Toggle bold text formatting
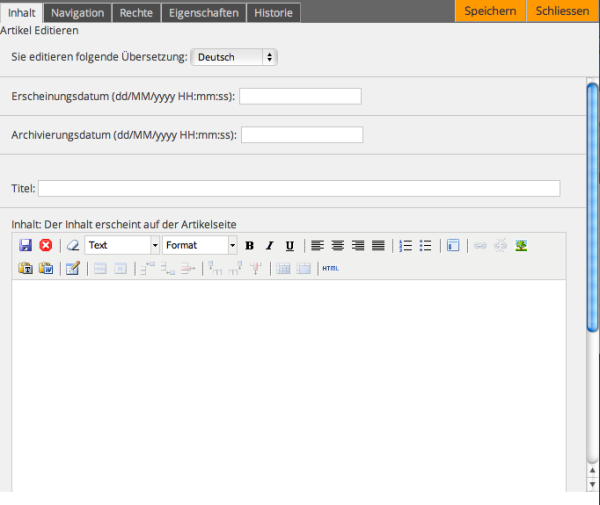 249,245
